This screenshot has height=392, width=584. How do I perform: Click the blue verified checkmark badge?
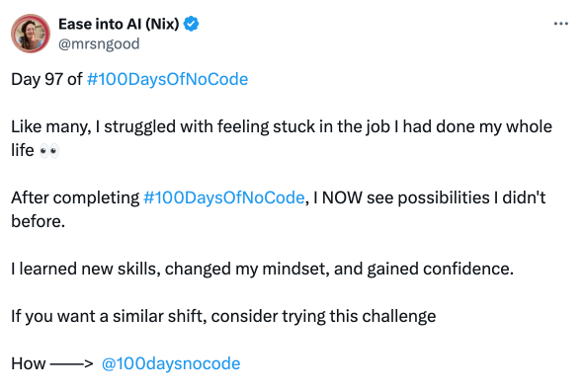coord(191,24)
